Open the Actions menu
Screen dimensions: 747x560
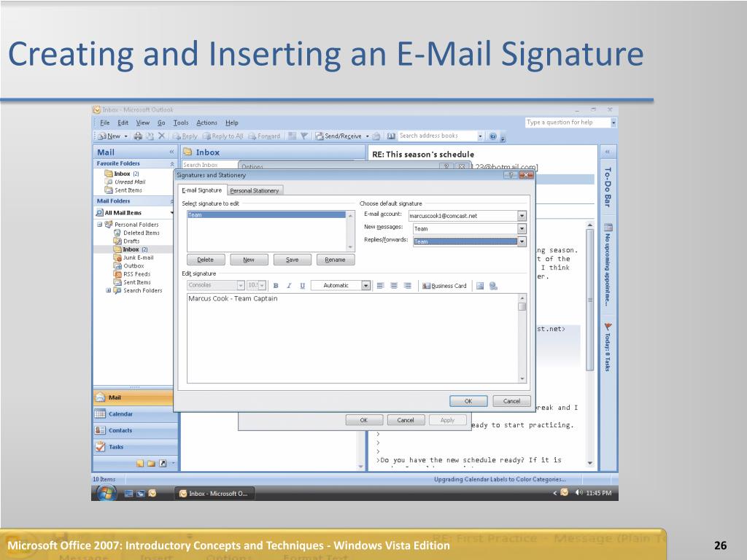tap(206, 122)
